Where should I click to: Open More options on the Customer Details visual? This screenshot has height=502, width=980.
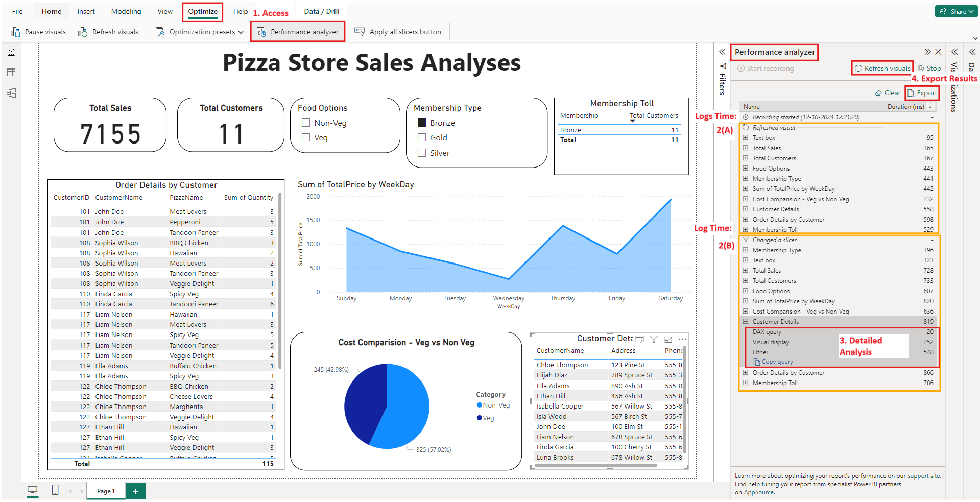coord(682,339)
